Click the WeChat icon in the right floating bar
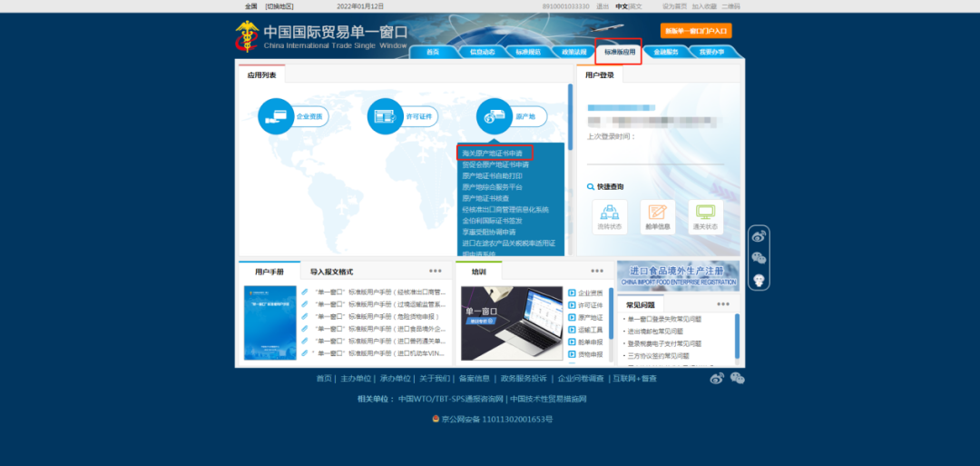The image size is (980, 466). [759, 258]
